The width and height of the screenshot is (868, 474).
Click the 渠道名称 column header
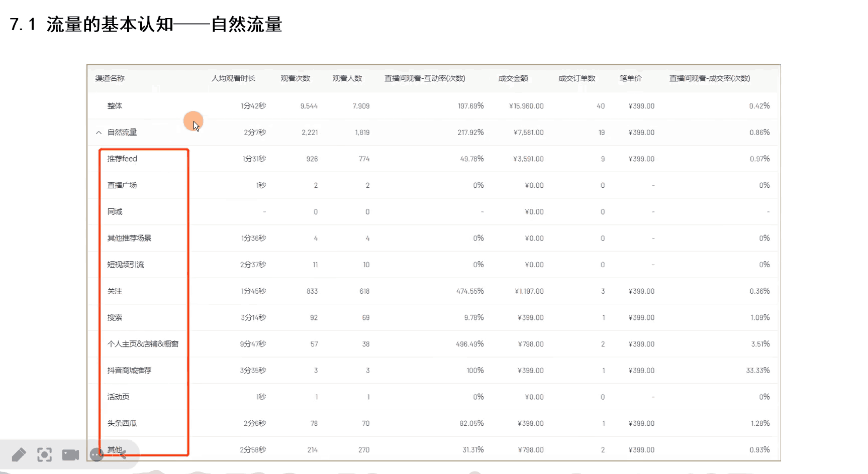[x=110, y=78]
